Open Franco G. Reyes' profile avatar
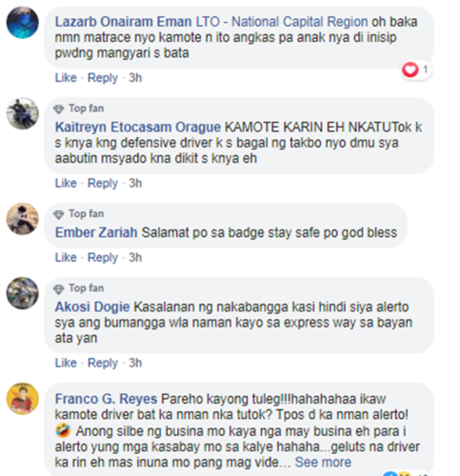460x476 pixels. (23, 399)
